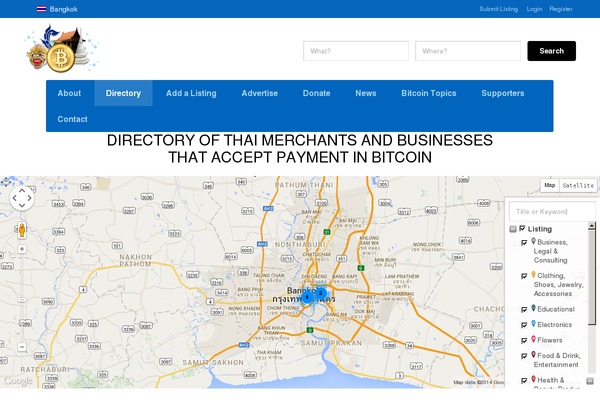This screenshot has width=600, height=400.
Task: Uncheck the Health & Beauty checkbox
Action: [524, 380]
